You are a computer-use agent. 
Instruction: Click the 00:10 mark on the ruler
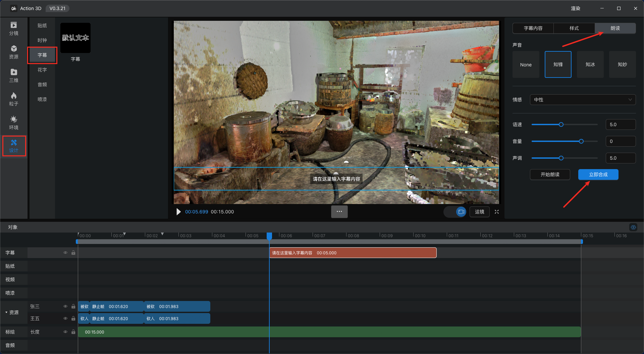(420, 236)
